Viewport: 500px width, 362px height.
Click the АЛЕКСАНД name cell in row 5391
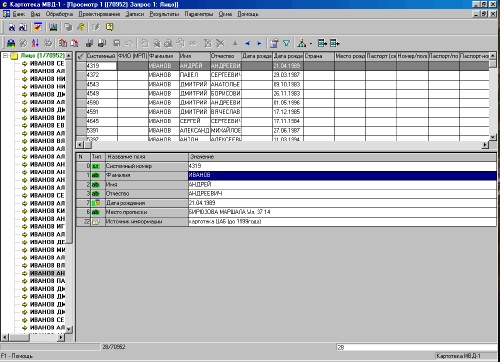coord(195,131)
